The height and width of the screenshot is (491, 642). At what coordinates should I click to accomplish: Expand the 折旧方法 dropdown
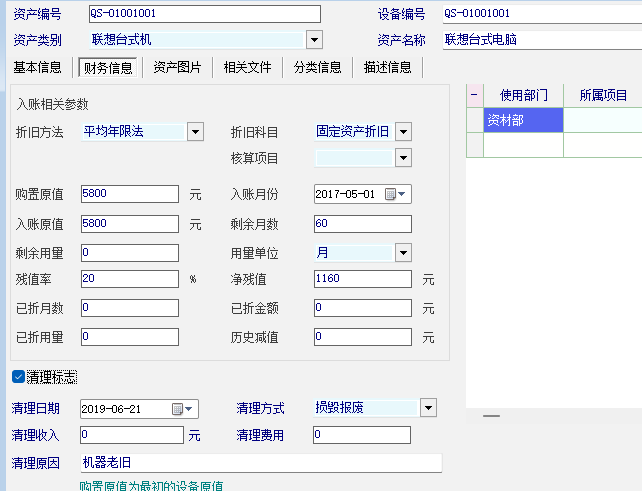tap(195, 131)
